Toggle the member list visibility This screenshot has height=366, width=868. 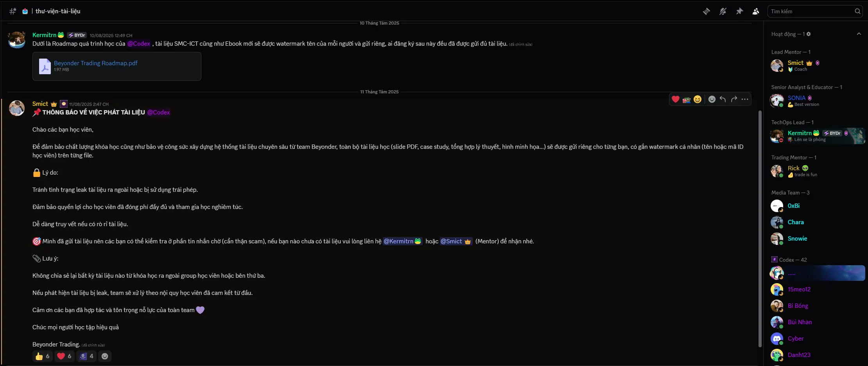click(755, 11)
